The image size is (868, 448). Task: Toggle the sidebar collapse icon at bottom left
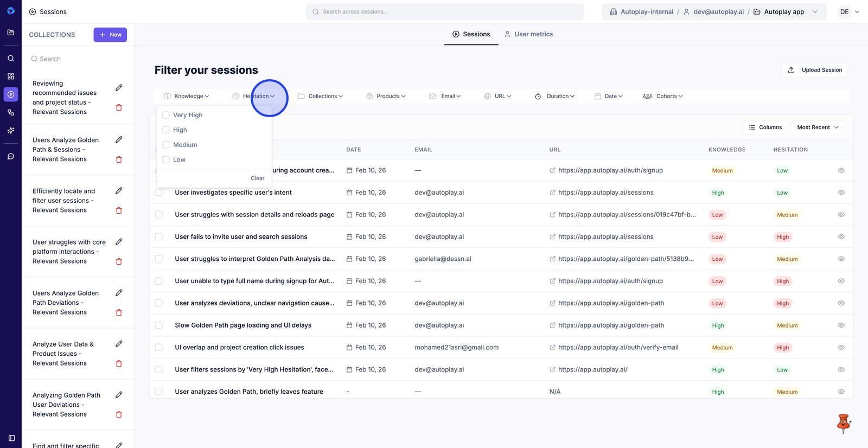[11, 438]
